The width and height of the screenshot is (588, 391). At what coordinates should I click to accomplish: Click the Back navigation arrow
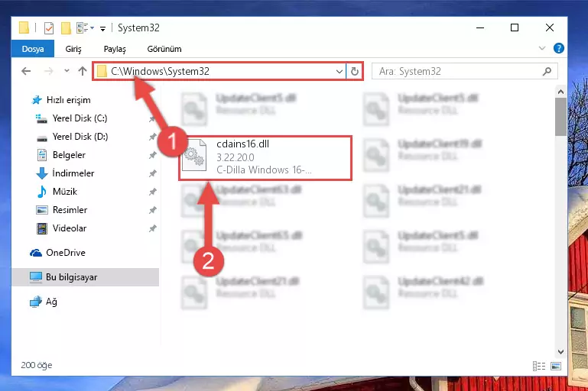[x=26, y=71]
